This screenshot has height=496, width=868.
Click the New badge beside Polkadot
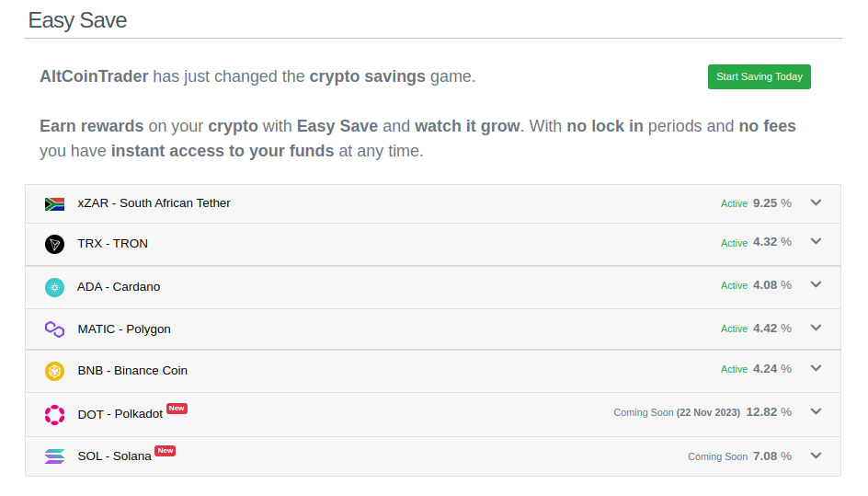pyautogui.click(x=177, y=409)
